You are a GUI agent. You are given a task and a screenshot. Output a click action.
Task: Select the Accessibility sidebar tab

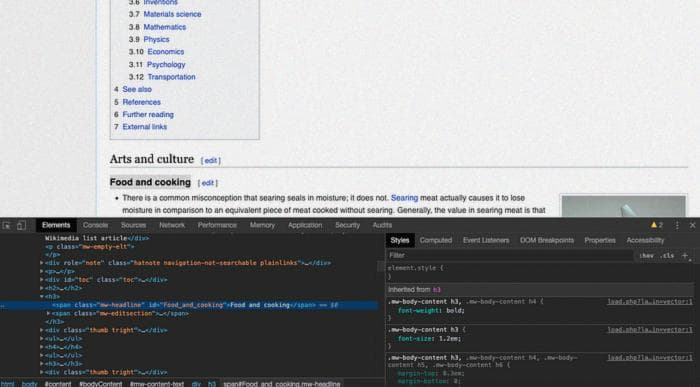[x=645, y=240]
